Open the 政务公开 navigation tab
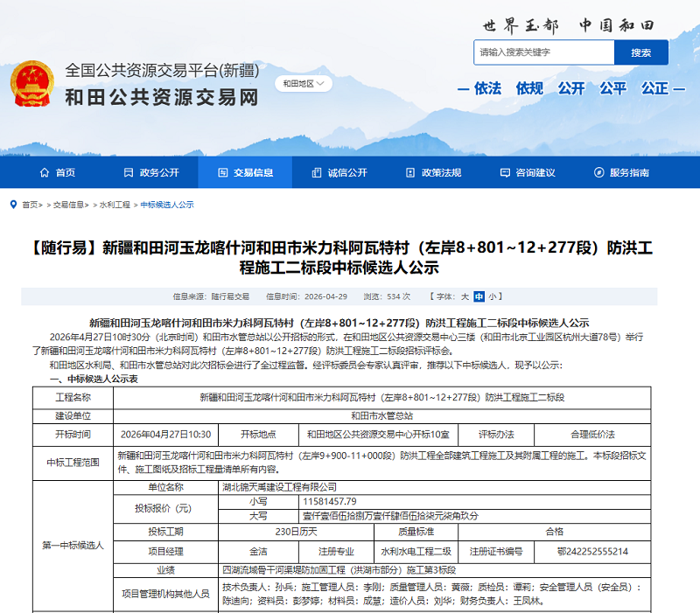Viewport: 700px width, 613px height. click(151, 172)
